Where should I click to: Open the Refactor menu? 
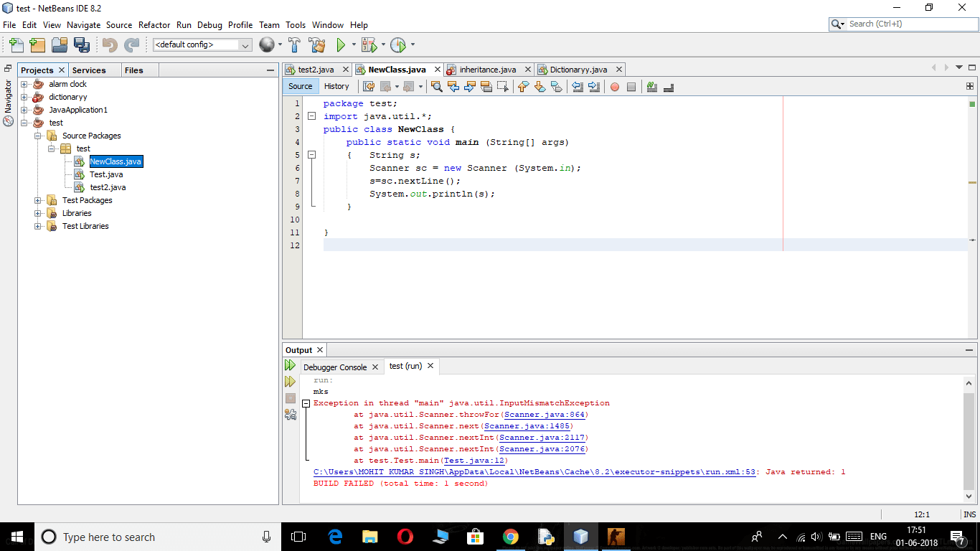coord(154,24)
